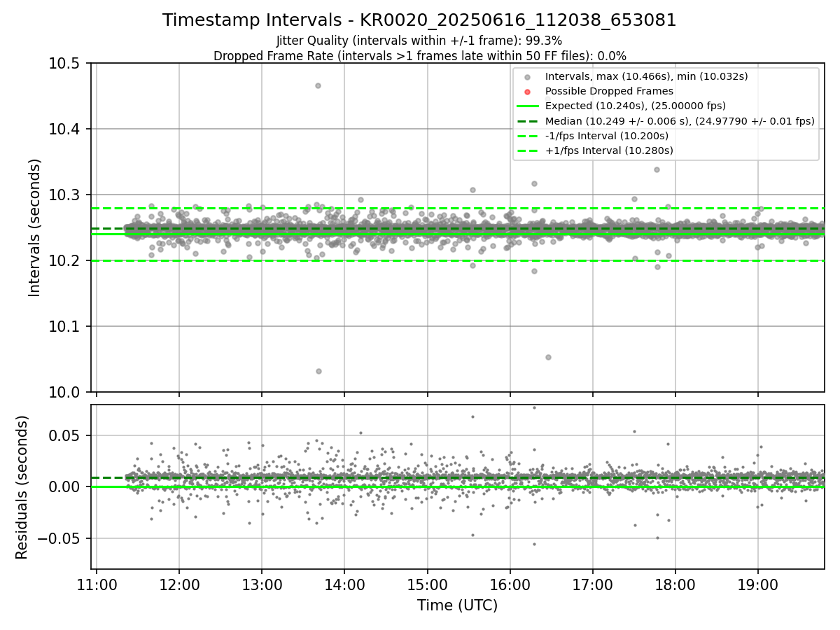840x630 pixels.
Task: Click the maximum outlier point near 10.466s
Action: click(318, 85)
